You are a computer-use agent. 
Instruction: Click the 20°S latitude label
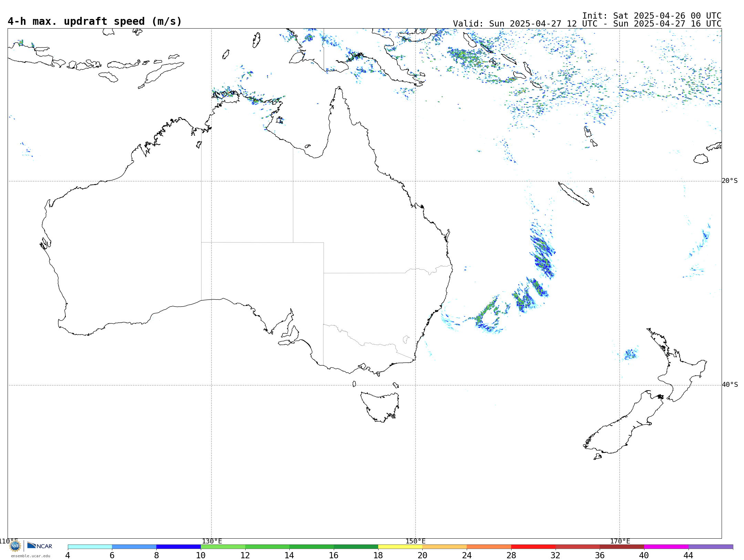(730, 181)
